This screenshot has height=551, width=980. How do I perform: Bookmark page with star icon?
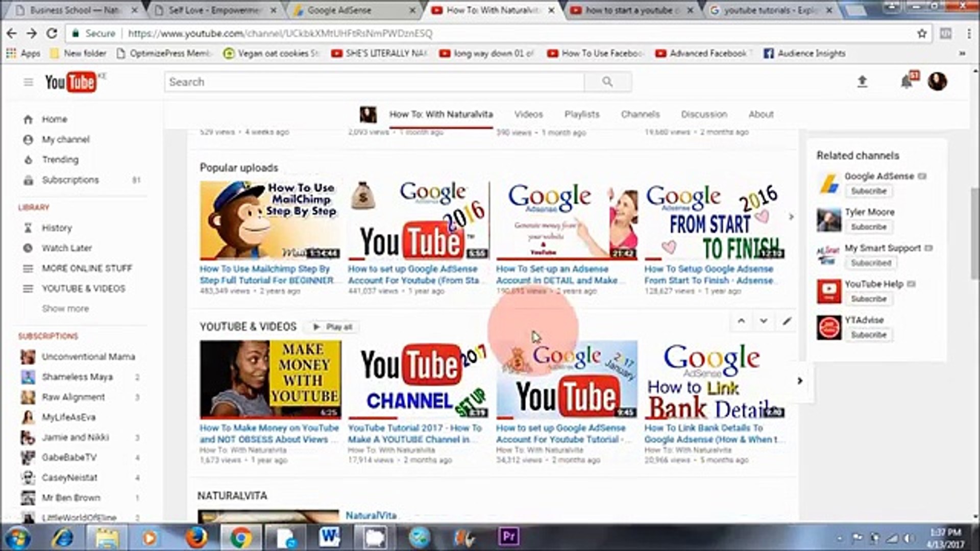click(x=922, y=34)
